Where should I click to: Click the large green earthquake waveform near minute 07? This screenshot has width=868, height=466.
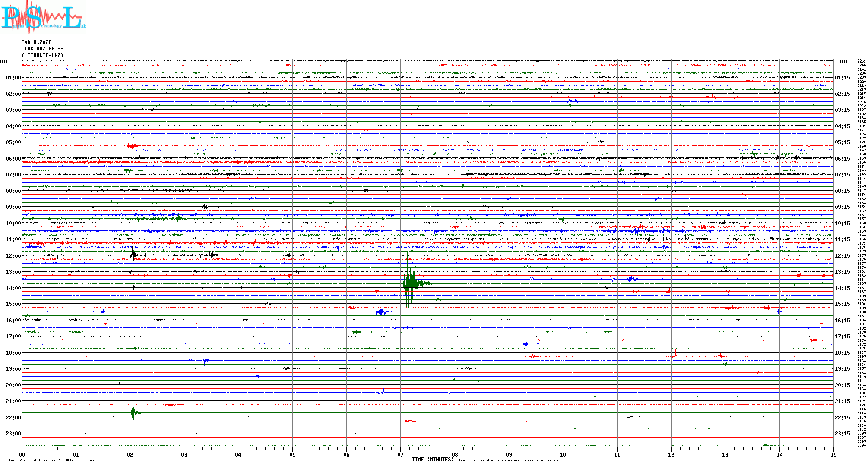tap(409, 283)
